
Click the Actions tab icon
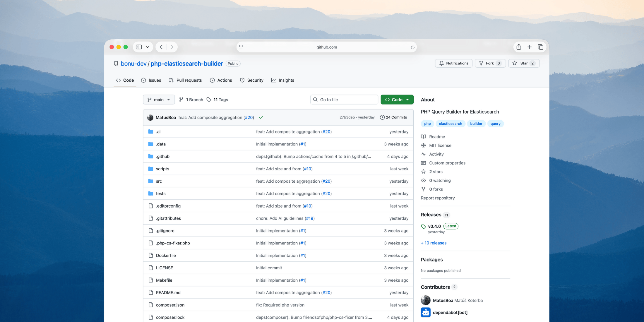212,80
